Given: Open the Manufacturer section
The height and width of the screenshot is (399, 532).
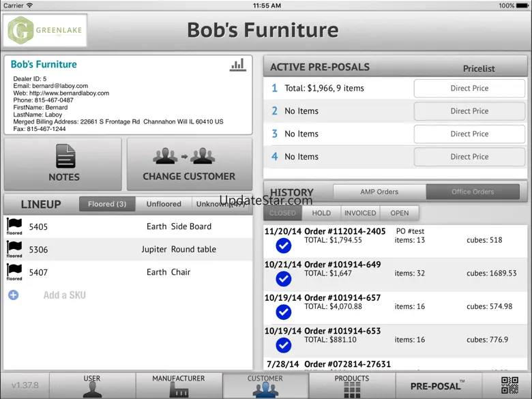Looking at the screenshot, I should 179,386.
